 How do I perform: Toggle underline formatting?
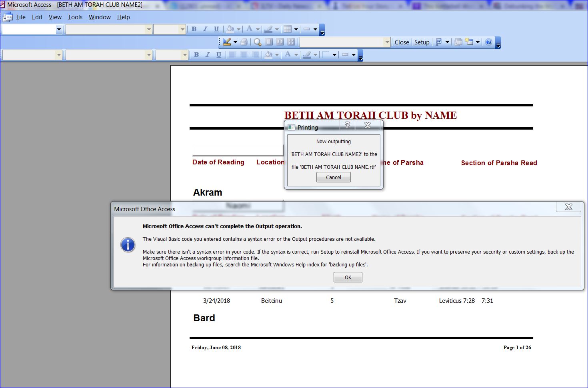tap(216, 29)
